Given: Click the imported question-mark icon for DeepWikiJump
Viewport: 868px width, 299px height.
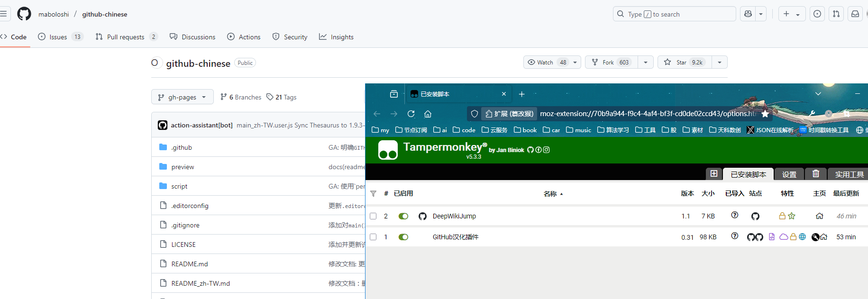Looking at the screenshot, I should click(x=735, y=215).
